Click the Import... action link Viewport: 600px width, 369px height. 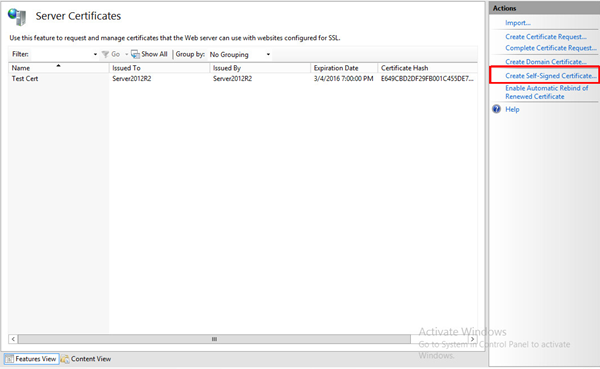(517, 23)
